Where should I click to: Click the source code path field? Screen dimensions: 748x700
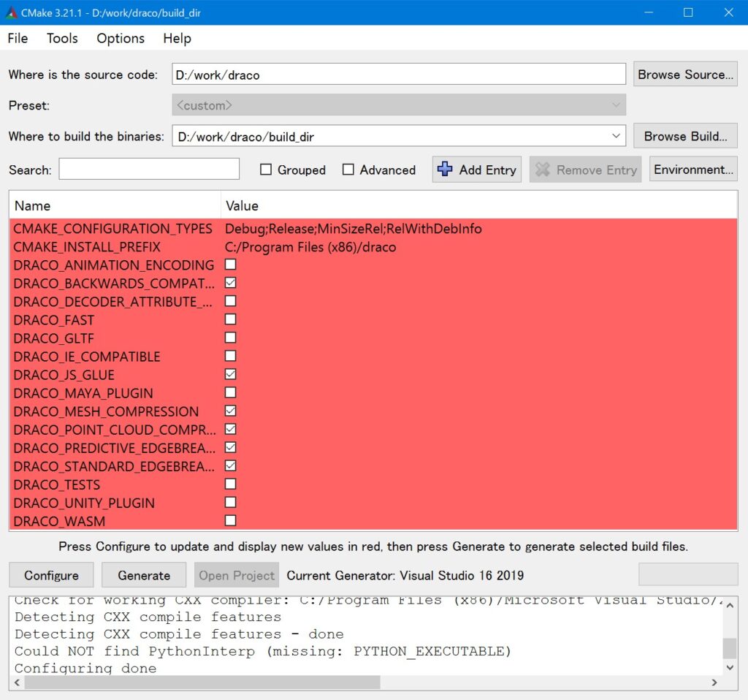pyautogui.click(x=399, y=74)
